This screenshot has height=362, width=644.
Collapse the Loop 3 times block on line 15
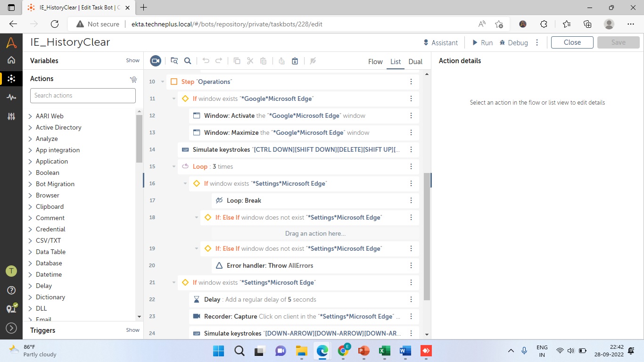(x=174, y=166)
